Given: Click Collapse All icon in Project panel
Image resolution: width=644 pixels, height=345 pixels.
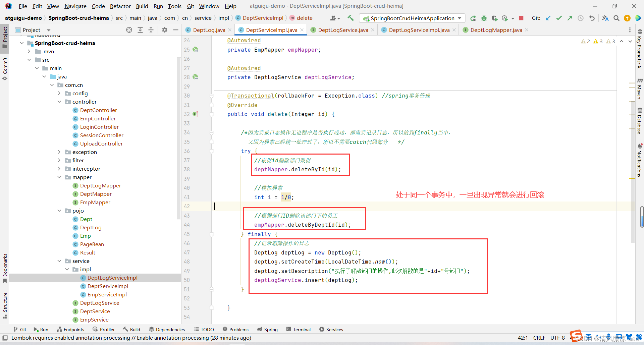Looking at the screenshot, I should tap(151, 30).
